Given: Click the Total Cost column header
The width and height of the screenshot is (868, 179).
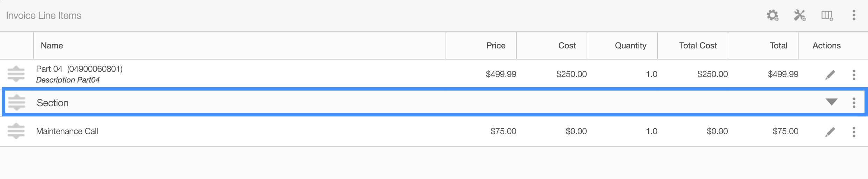Looking at the screenshot, I should click(x=698, y=46).
